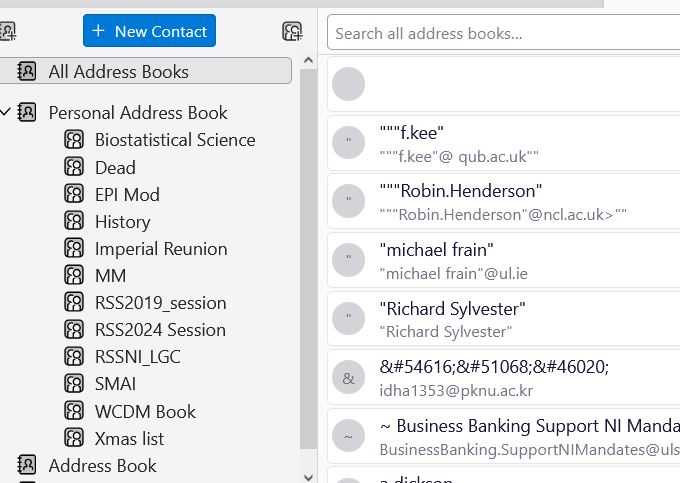Focus the Search all address books field
Image resolution: width=680 pixels, height=483 pixels.
click(x=500, y=33)
